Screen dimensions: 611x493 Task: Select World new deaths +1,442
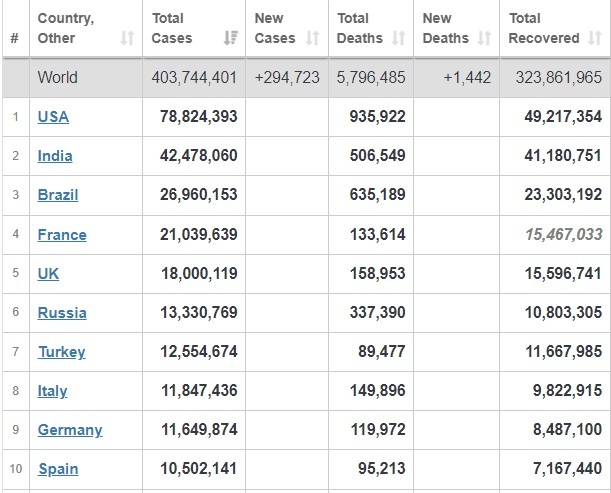point(467,78)
